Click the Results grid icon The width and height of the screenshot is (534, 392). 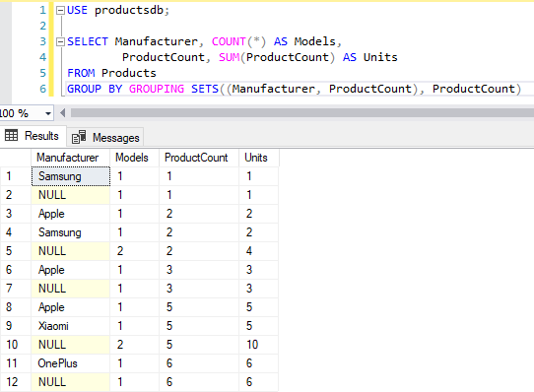(11, 136)
